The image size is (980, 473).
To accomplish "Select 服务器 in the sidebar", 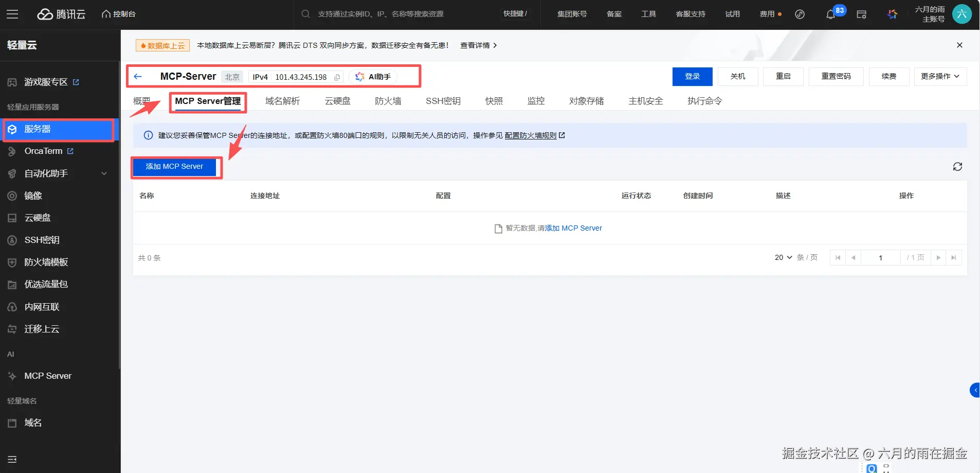I will (x=60, y=129).
